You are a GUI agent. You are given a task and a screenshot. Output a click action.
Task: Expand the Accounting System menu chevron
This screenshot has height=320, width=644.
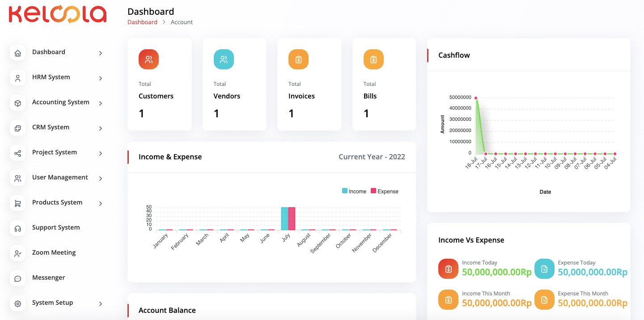(x=101, y=103)
